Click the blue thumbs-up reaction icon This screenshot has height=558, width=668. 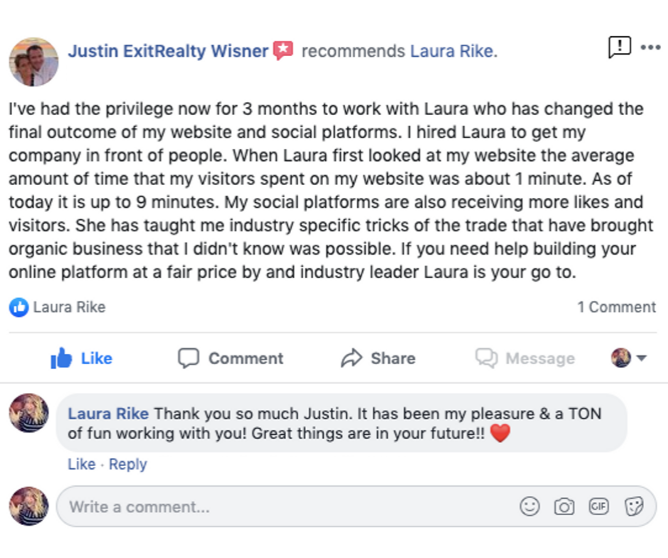[19, 307]
